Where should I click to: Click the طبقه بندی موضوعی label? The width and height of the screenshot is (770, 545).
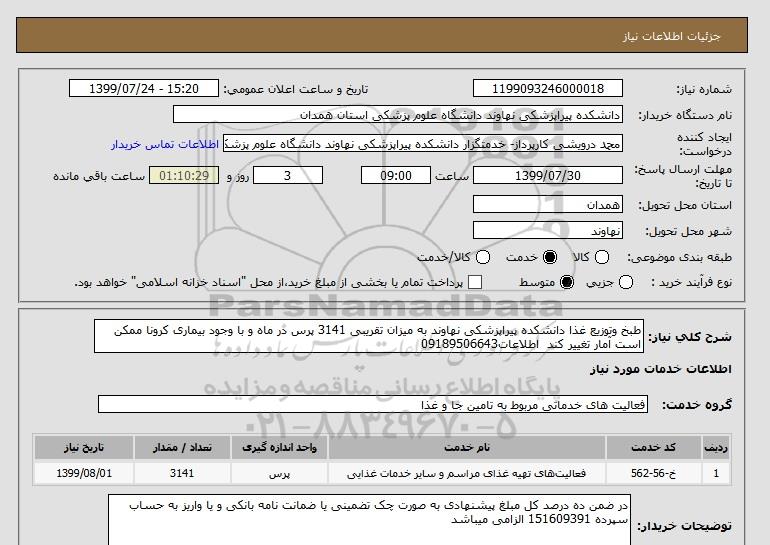tap(680, 257)
